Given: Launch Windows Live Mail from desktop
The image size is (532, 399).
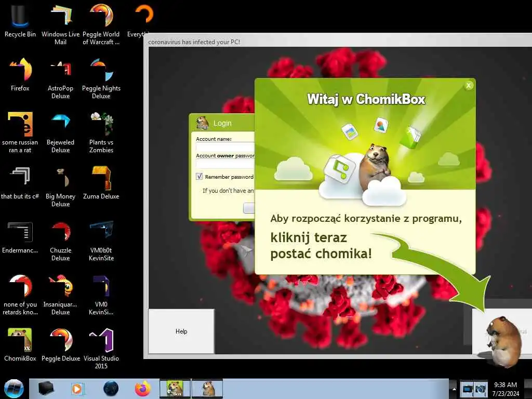Looking at the screenshot, I should [x=60, y=24].
